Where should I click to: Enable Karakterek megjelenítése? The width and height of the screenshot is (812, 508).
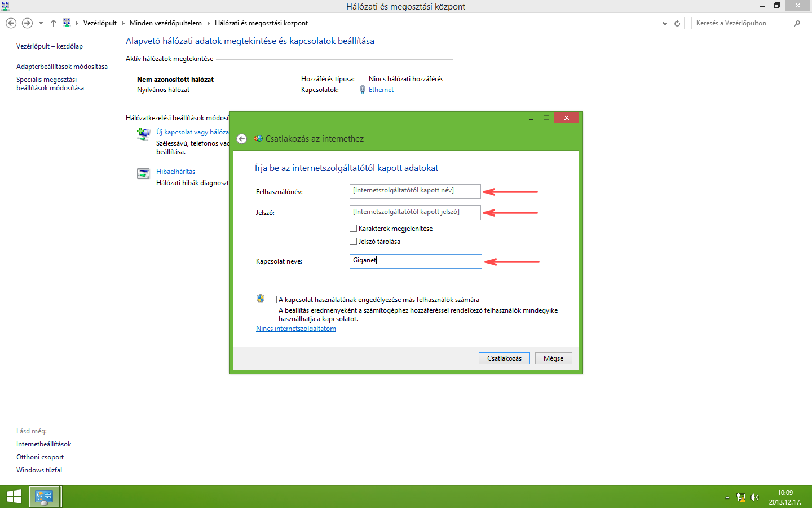[354, 228]
